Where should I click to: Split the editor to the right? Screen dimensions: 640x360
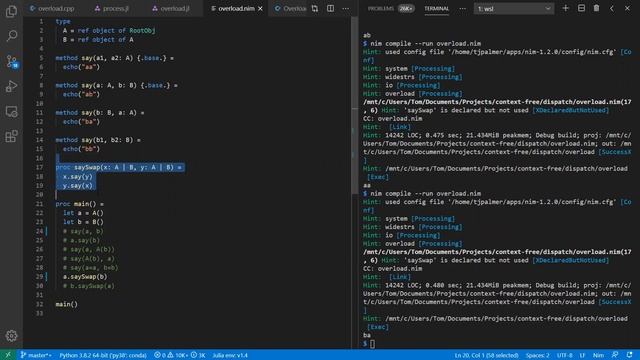click(331, 9)
